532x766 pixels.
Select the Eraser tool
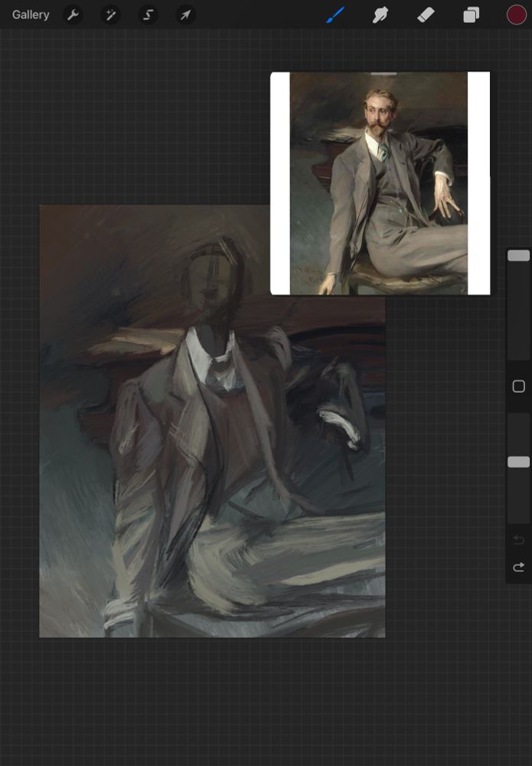pos(426,15)
